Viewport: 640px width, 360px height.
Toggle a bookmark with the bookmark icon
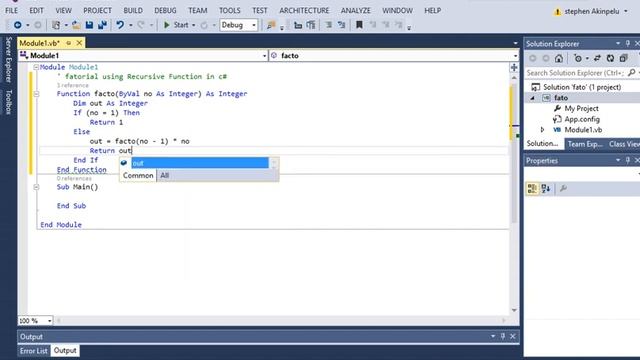click(x=359, y=25)
